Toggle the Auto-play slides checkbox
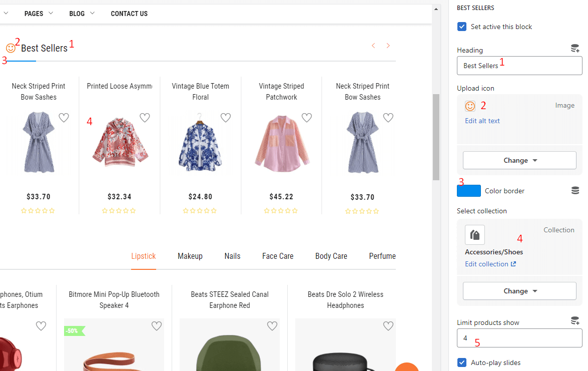 [462, 362]
